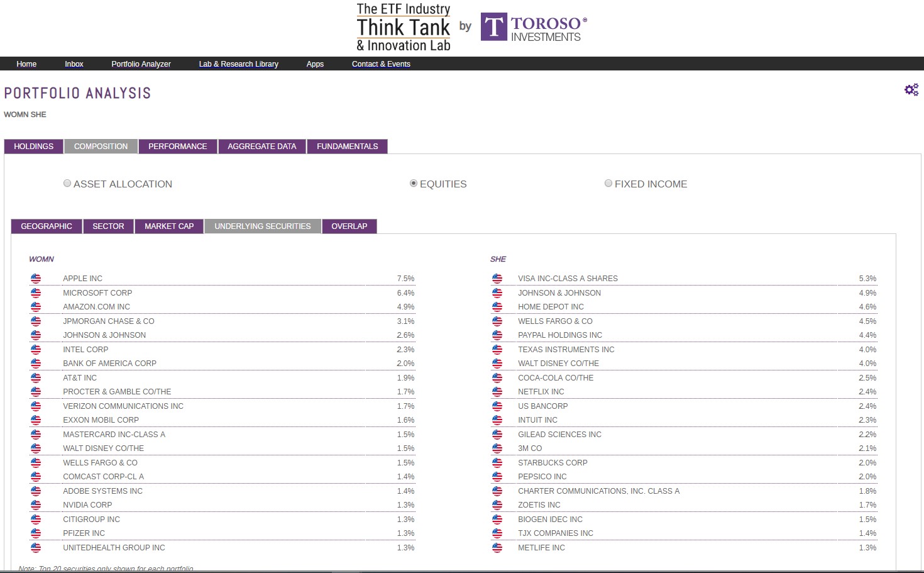Screen dimensions: 924x573
Task: Click BANK OF AMERICA CORP text
Action: tap(110, 364)
